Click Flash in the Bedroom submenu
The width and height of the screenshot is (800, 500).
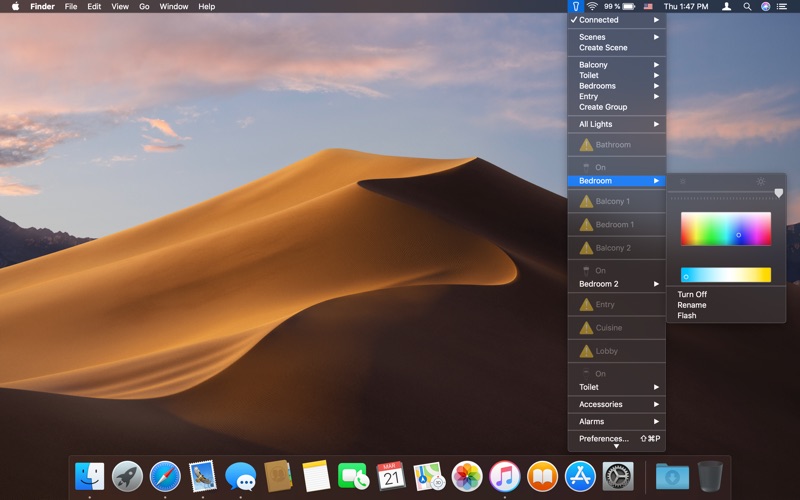(x=687, y=316)
